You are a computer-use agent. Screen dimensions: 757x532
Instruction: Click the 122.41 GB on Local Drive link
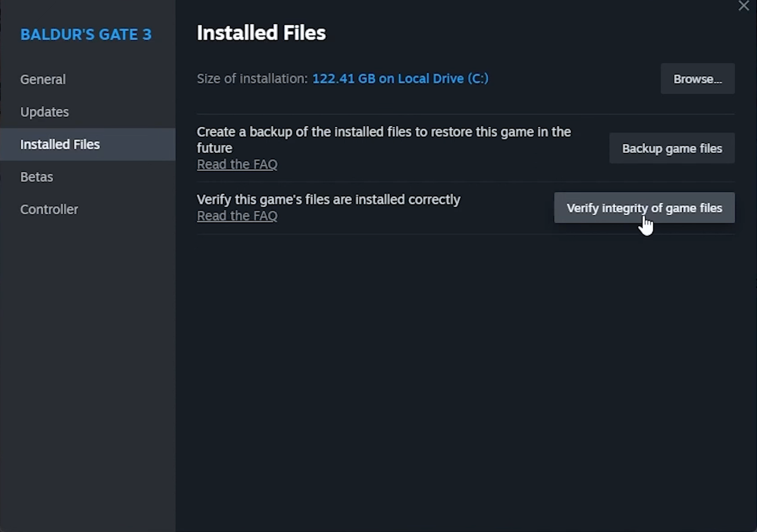click(x=400, y=79)
